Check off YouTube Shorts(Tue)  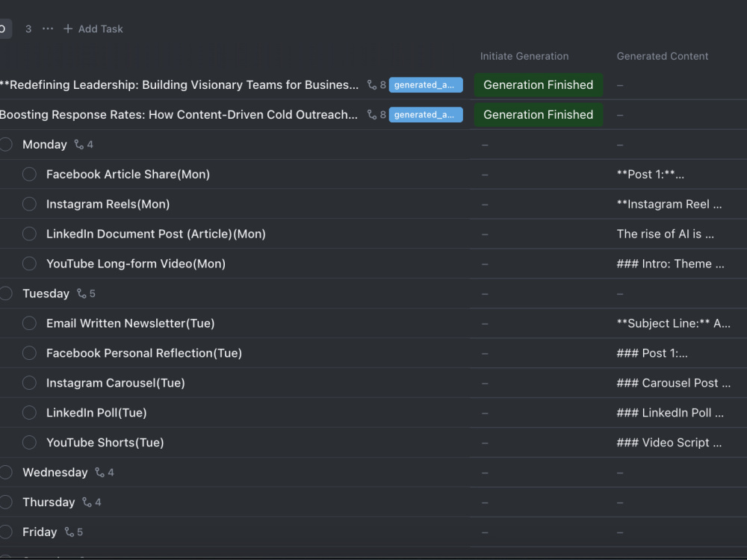30,442
